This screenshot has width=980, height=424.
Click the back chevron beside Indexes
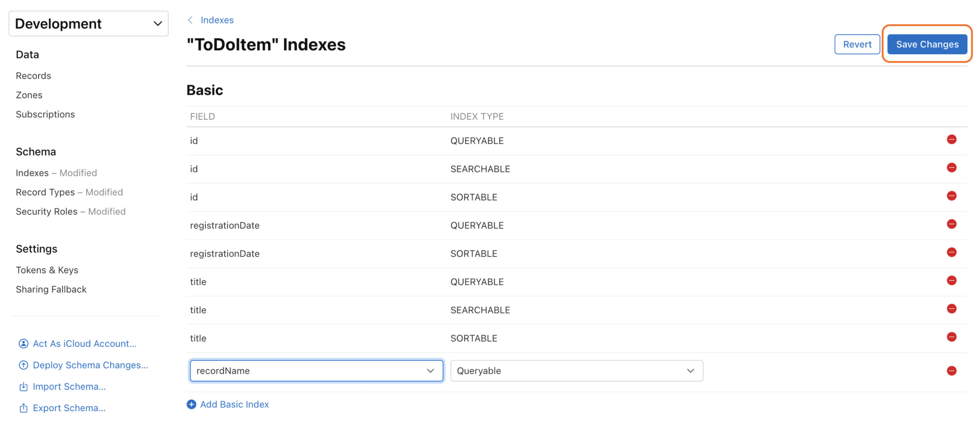(x=190, y=20)
